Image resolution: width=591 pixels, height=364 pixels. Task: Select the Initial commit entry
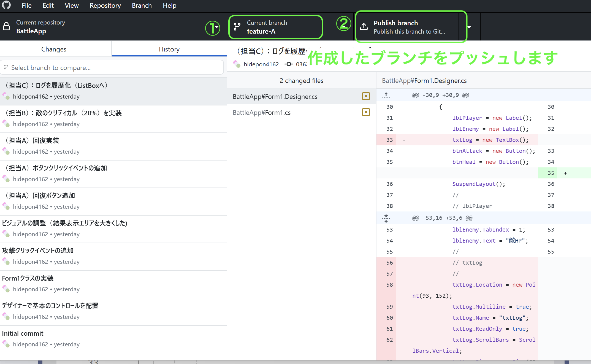[x=113, y=339]
